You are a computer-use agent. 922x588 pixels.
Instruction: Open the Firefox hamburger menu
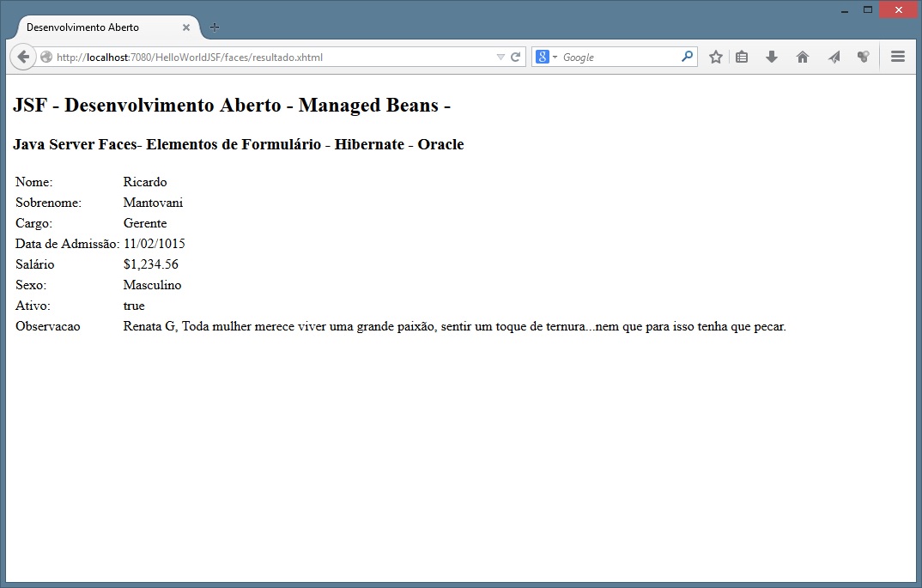tap(898, 57)
